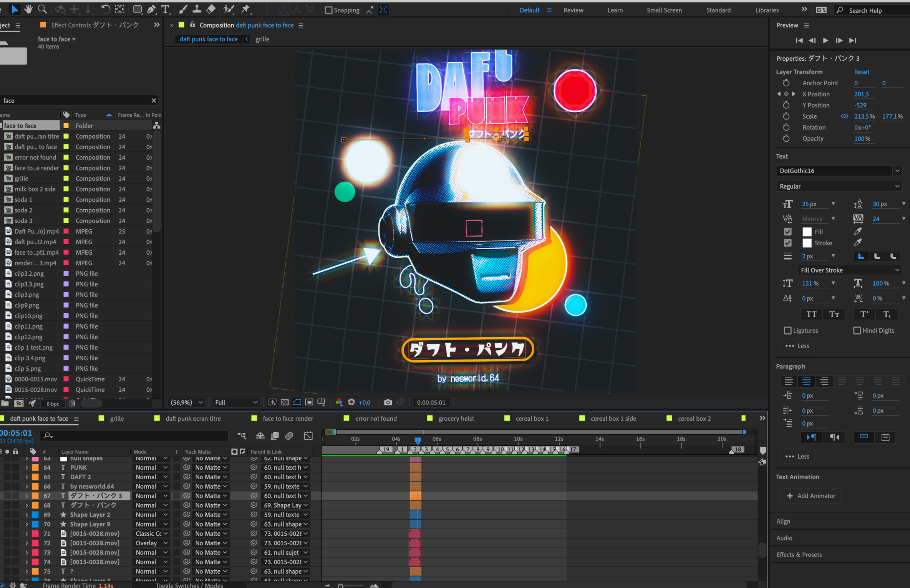Click Reset for Layer Transform
910x588 pixels.
coord(861,72)
